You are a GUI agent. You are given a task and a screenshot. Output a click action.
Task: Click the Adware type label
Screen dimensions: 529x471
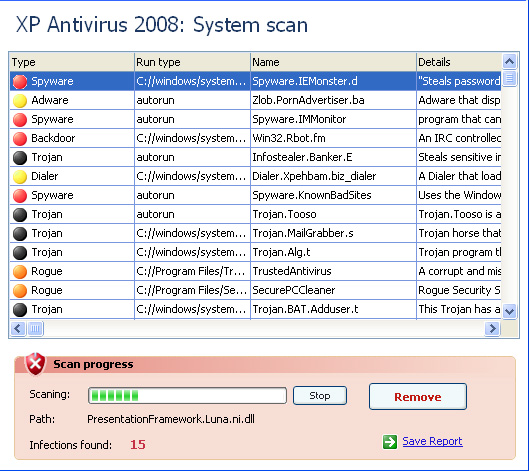tap(50, 100)
